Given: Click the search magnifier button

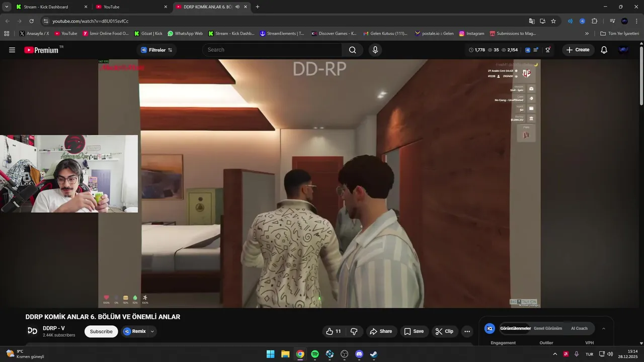Looking at the screenshot, I should [x=352, y=50].
